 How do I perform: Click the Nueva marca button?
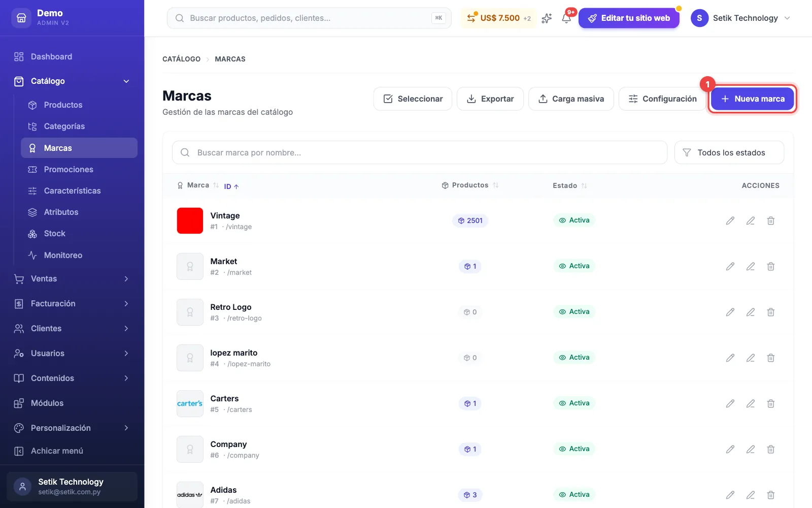pyautogui.click(x=752, y=99)
